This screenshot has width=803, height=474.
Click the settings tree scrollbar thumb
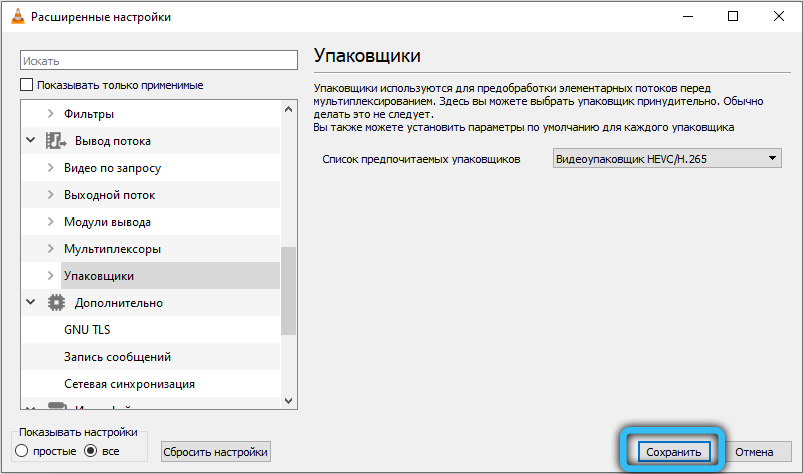click(x=288, y=291)
